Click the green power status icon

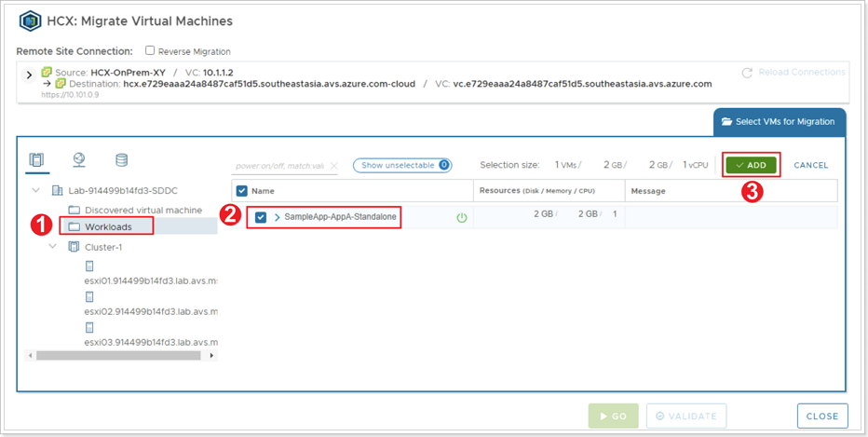[x=462, y=218]
